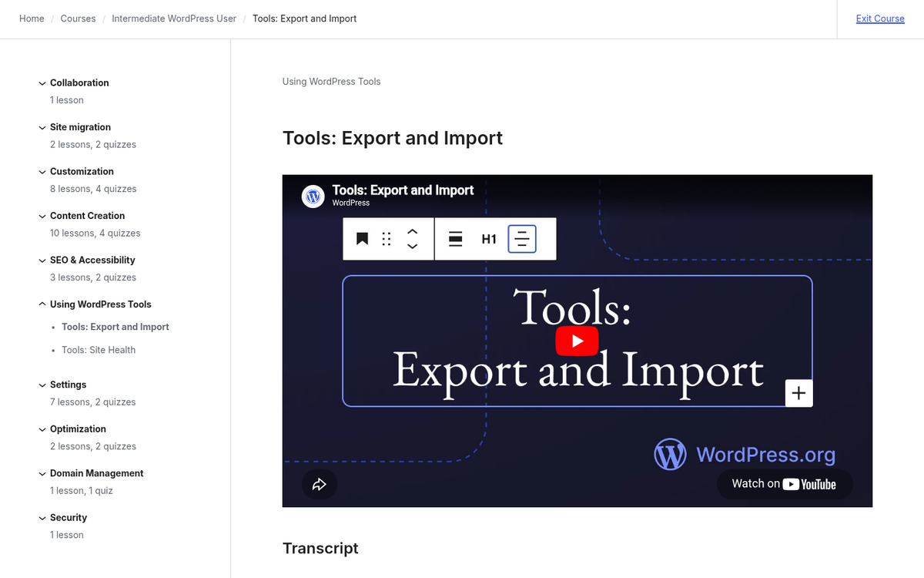Screen dimensions: 924x578
Task: Play the Tools: Export and Import video
Action: tap(577, 341)
